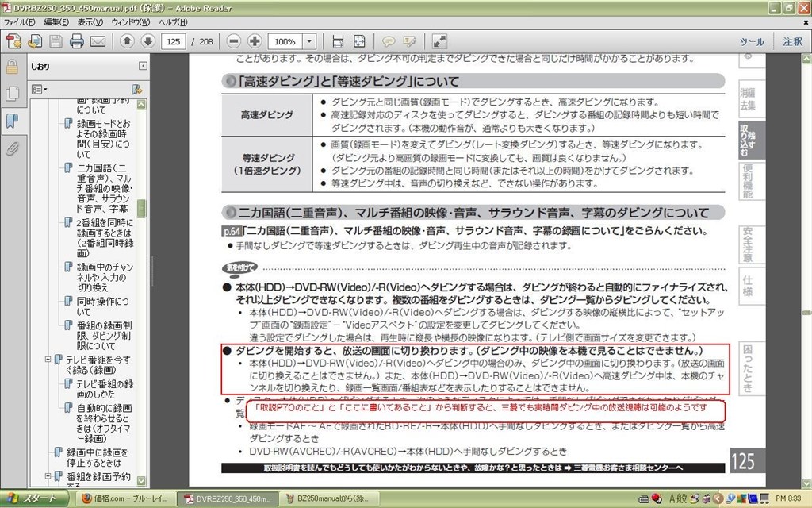This screenshot has height=508, width=812.
Task: Select bookmark 二カ国語(二重音声)、マルチ番組の映像
Action: point(105,188)
